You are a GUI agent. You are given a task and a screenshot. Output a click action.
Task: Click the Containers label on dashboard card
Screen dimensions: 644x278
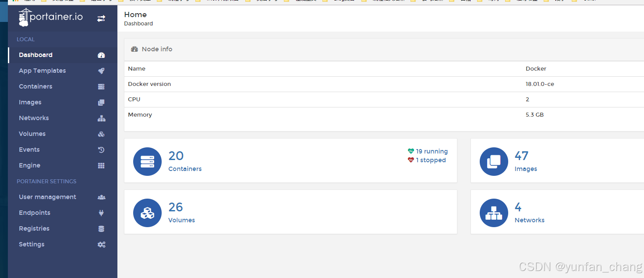point(185,169)
